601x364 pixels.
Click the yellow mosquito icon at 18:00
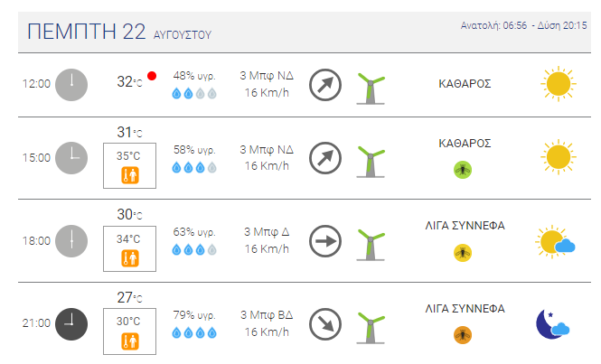point(463,253)
